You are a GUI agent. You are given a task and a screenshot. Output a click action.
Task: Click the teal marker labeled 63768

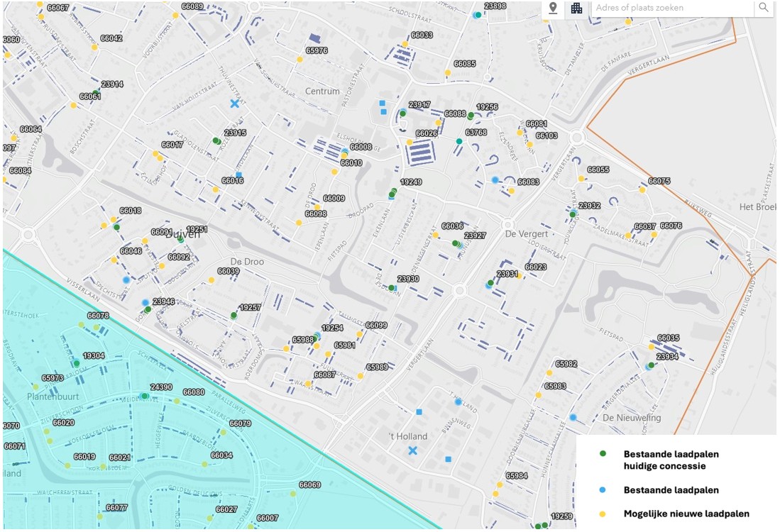click(x=459, y=142)
